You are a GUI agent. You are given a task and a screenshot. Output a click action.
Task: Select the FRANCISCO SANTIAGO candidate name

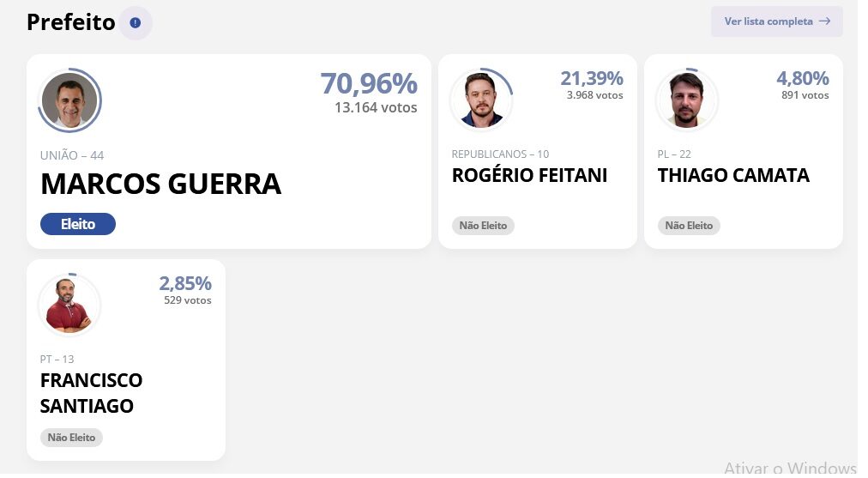(x=91, y=393)
